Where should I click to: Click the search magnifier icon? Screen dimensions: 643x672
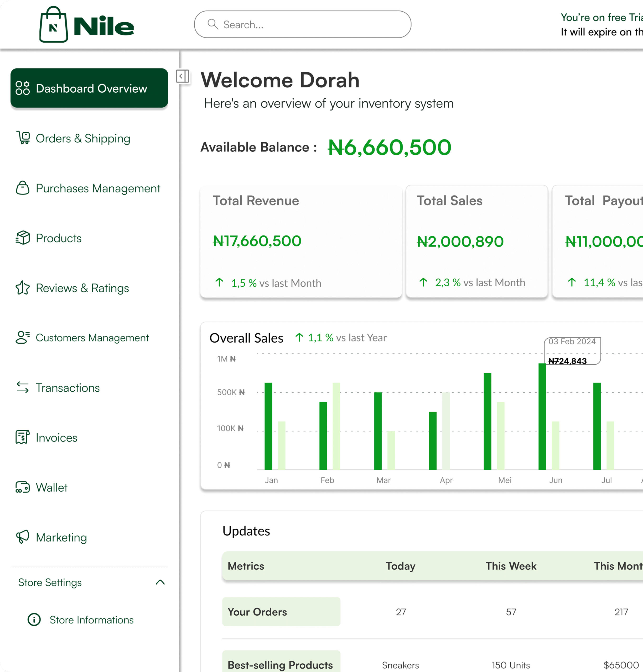tap(213, 24)
